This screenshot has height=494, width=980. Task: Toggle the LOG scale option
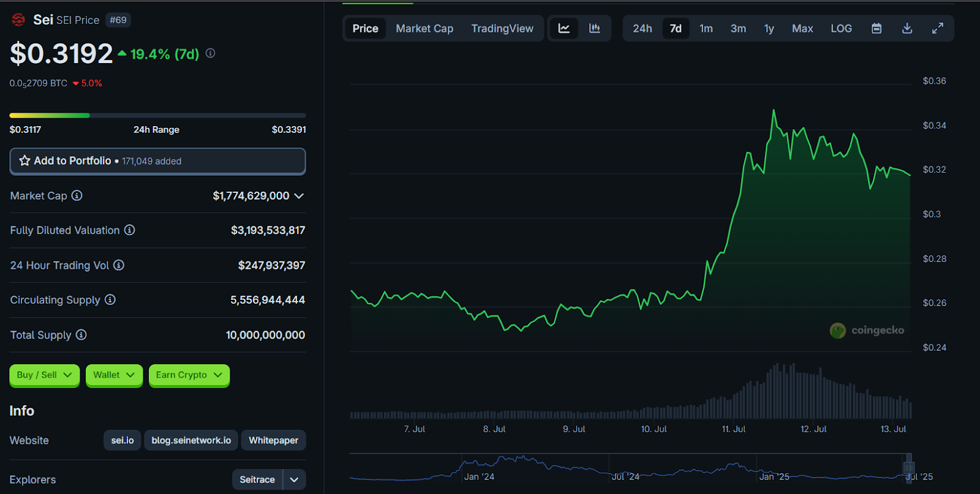click(x=841, y=28)
